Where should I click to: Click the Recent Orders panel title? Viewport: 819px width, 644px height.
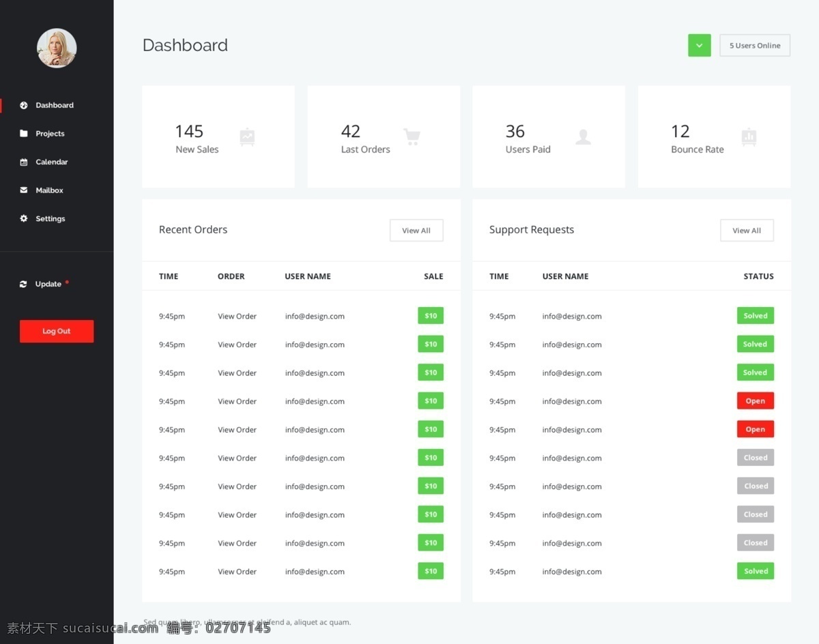pyautogui.click(x=193, y=230)
